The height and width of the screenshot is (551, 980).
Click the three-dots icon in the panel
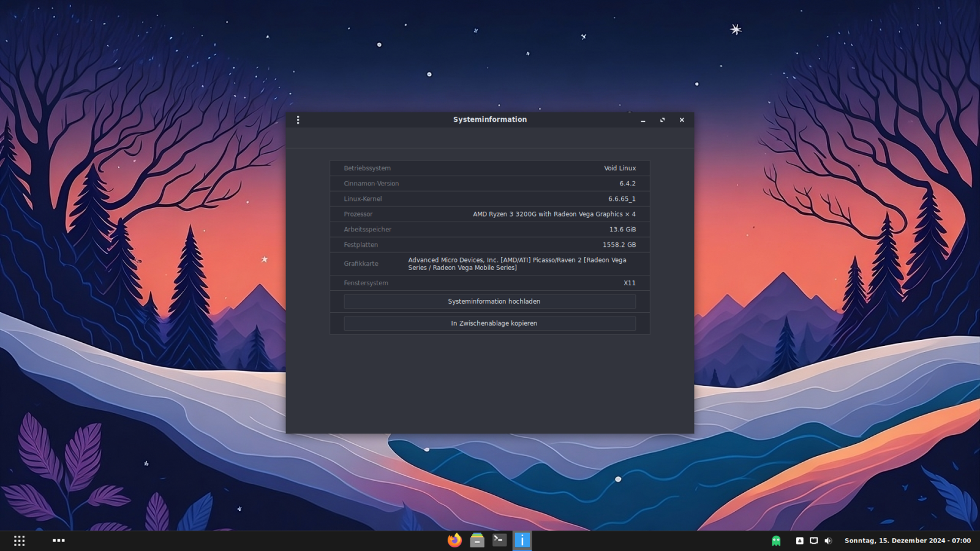(59, 541)
